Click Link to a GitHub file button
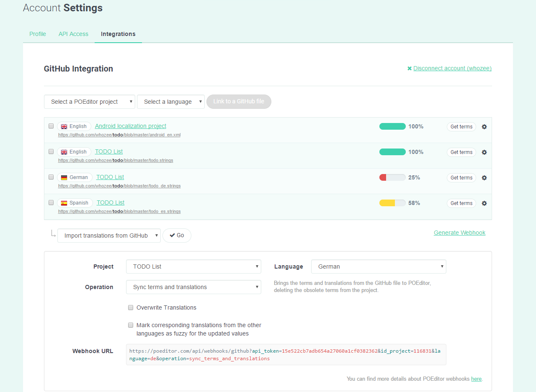Image resolution: width=536 pixels, height=392 pixels. tap(239, 102)
